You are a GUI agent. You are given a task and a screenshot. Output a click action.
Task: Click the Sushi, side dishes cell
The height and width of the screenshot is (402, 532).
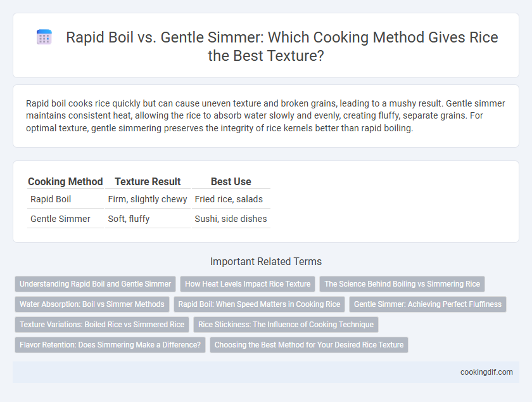pos(231,219)
